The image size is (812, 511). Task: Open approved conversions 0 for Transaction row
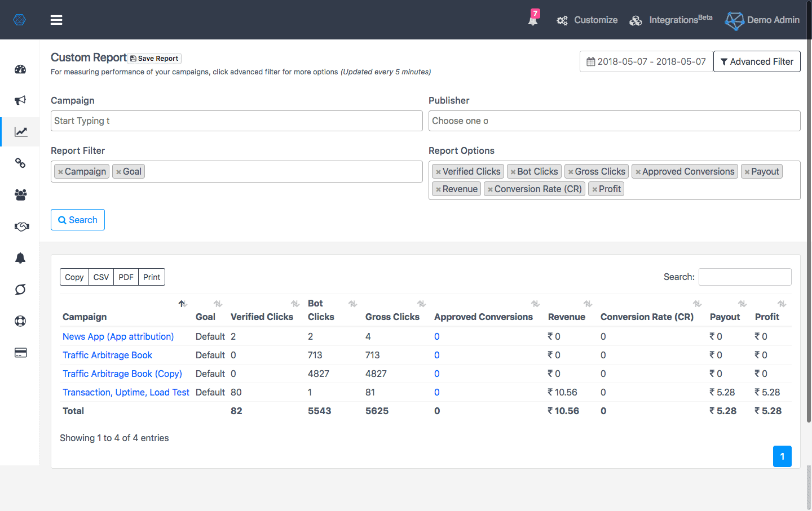click(x=437, y=392)
